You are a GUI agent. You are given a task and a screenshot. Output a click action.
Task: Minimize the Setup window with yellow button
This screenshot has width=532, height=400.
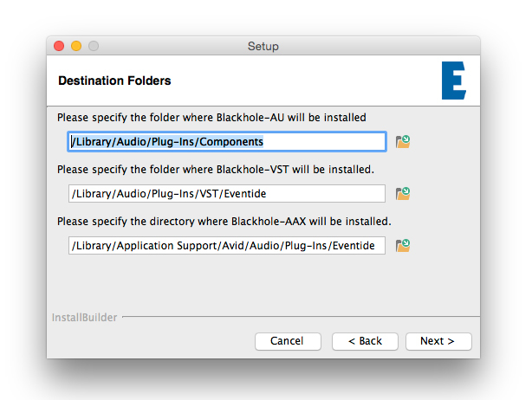click(76, 46)
